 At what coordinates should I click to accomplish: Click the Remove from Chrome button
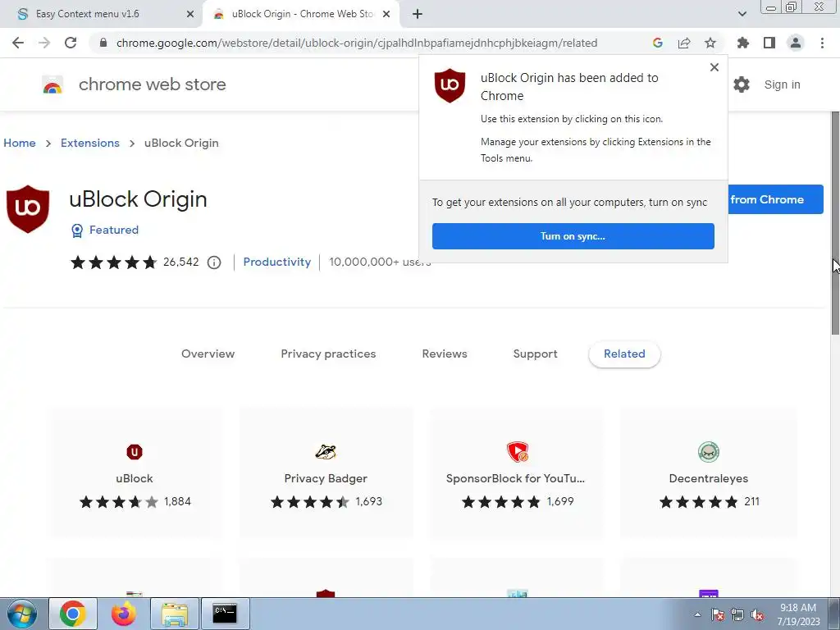pyautogui.click(x=776, y=200)
